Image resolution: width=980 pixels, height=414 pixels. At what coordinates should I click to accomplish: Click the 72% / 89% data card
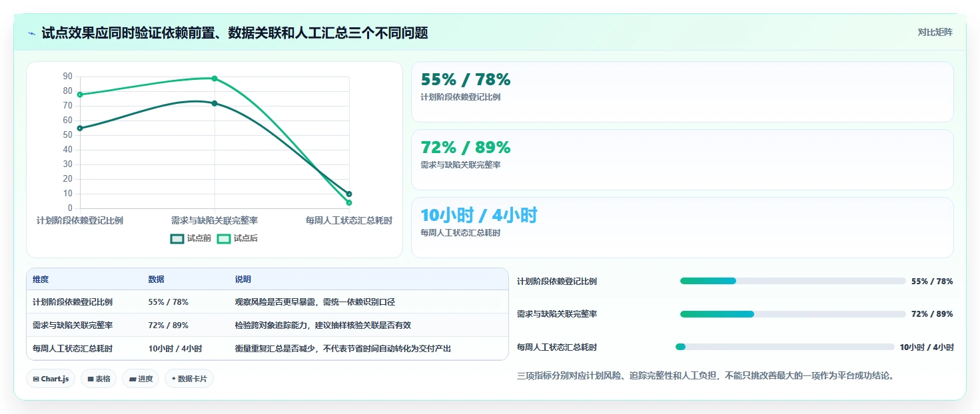(x=682, y=160)
